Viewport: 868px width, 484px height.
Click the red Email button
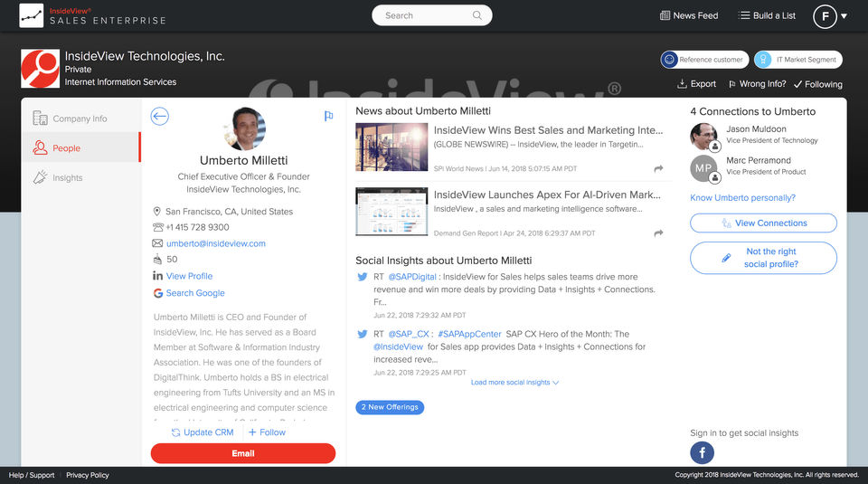[242, 453]
